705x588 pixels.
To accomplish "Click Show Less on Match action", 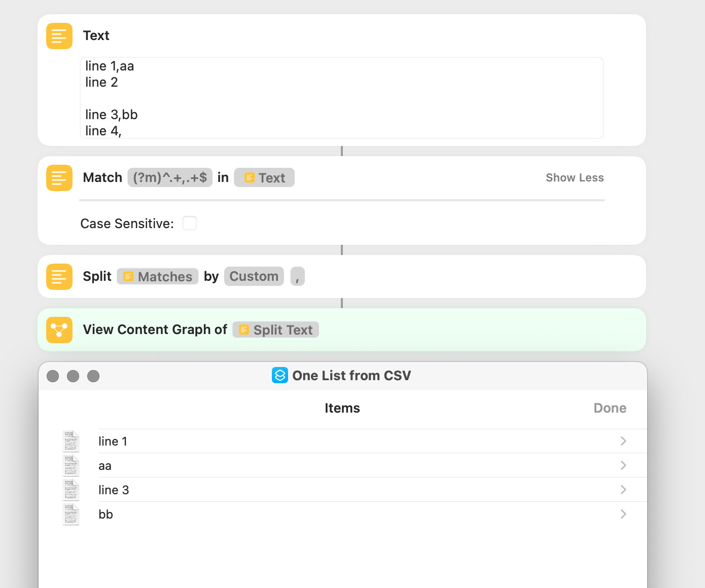I will [575, 177].
